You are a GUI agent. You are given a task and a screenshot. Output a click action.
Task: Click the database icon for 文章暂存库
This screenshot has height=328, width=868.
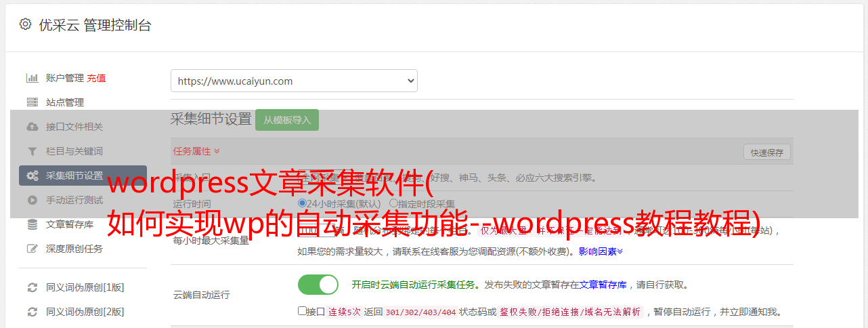pyautogui.click(x=32, y=224)
